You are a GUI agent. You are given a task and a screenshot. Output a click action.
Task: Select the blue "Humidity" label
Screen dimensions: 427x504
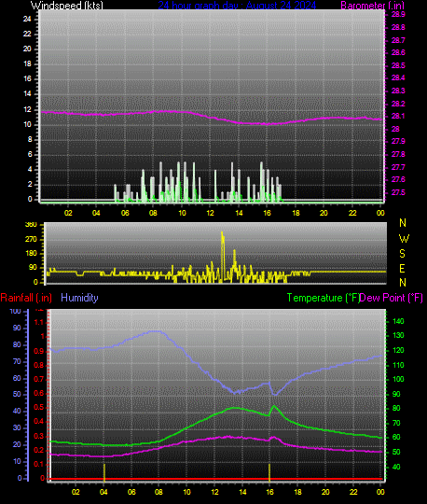79,298
